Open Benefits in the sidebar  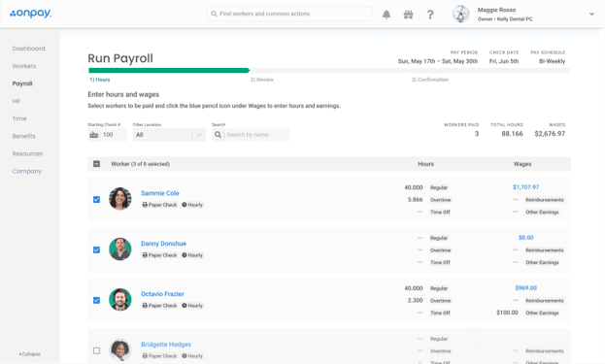23,136
